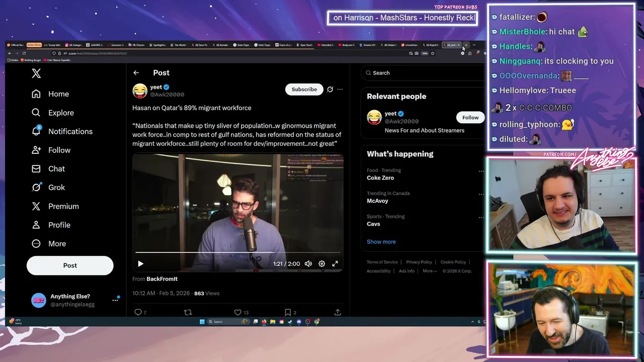
Task: Open the Windows Start menu
Action: point(202,322)
